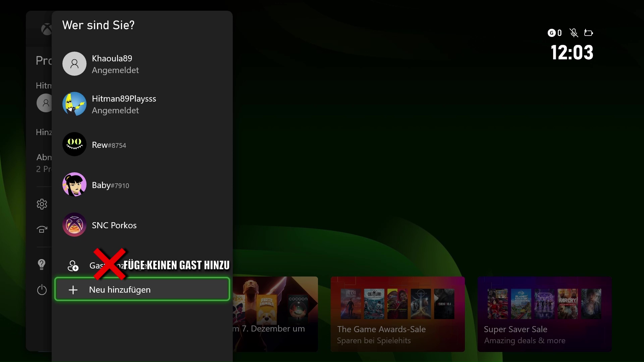
Task: Choose Khaoula89 account name text
Action: pyautogui.click(x=112, y=58)
